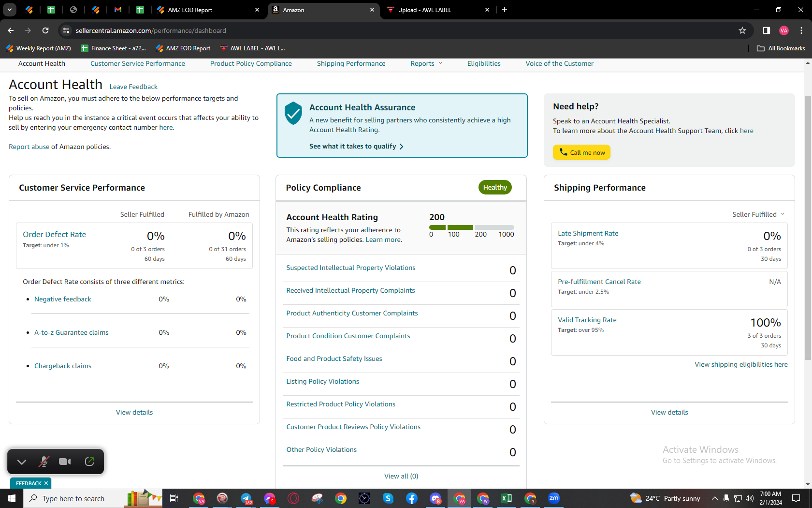
Task: Toggle the camera in floating meeting bar
Action: pyautogui.click(x=65, y=462)
